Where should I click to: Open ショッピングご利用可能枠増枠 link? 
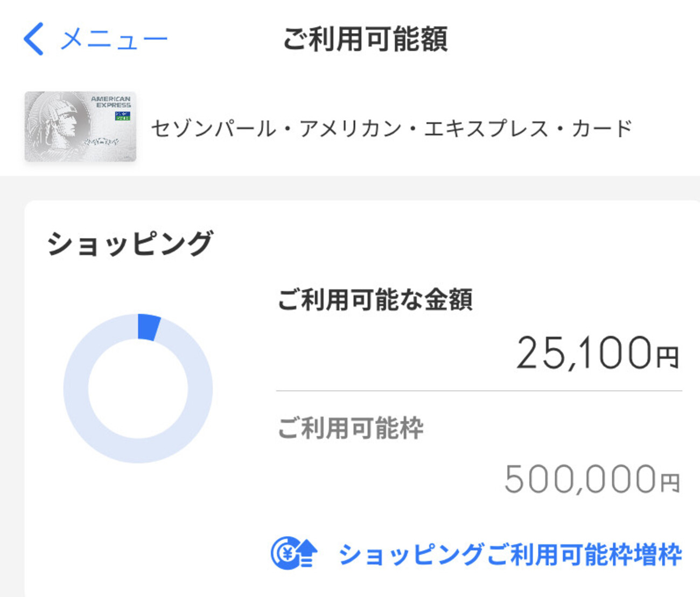click(509, 554)
